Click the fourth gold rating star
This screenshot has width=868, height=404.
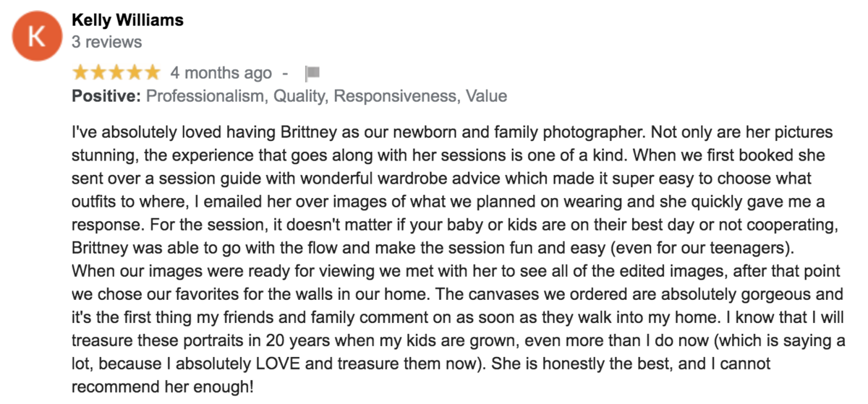click(134, 72)
